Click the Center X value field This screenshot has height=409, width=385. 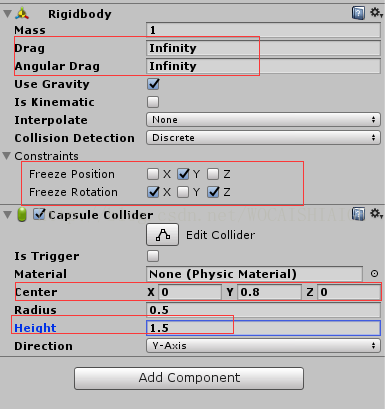tap(190, 292)
